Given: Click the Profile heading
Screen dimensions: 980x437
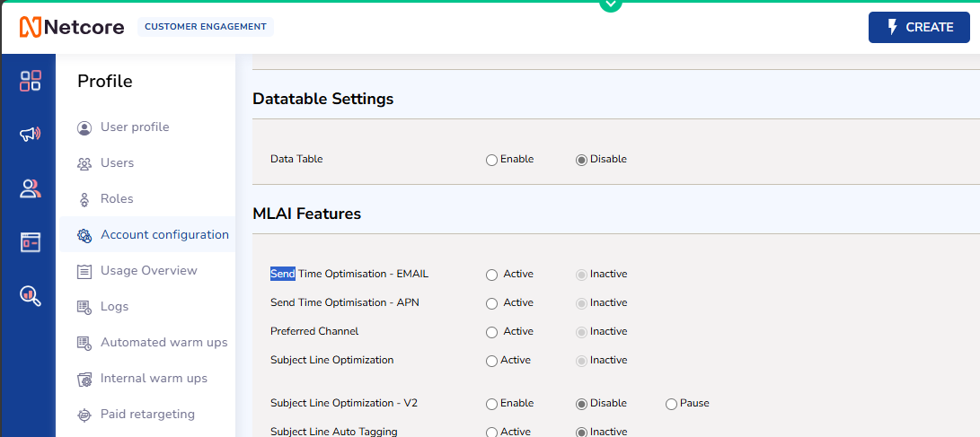Looking at the screenshot, I should click(x=105, y=82).
